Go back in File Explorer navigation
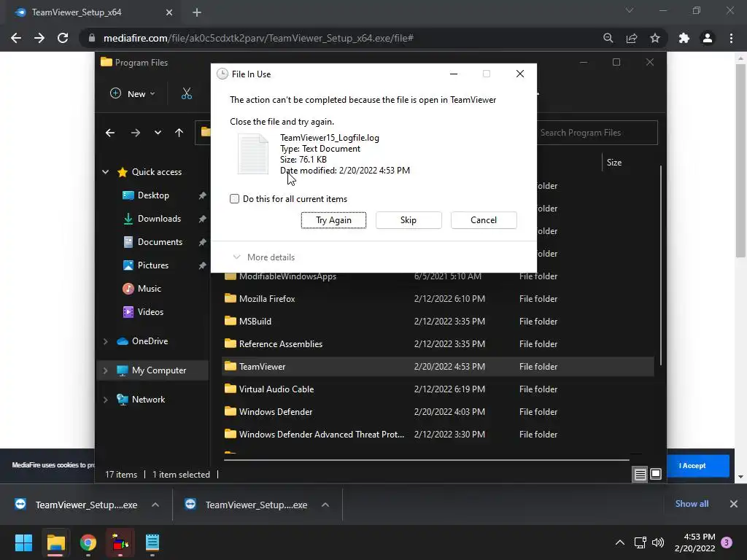The height and width of the screenshot is (560, 747). click(110, 133)
